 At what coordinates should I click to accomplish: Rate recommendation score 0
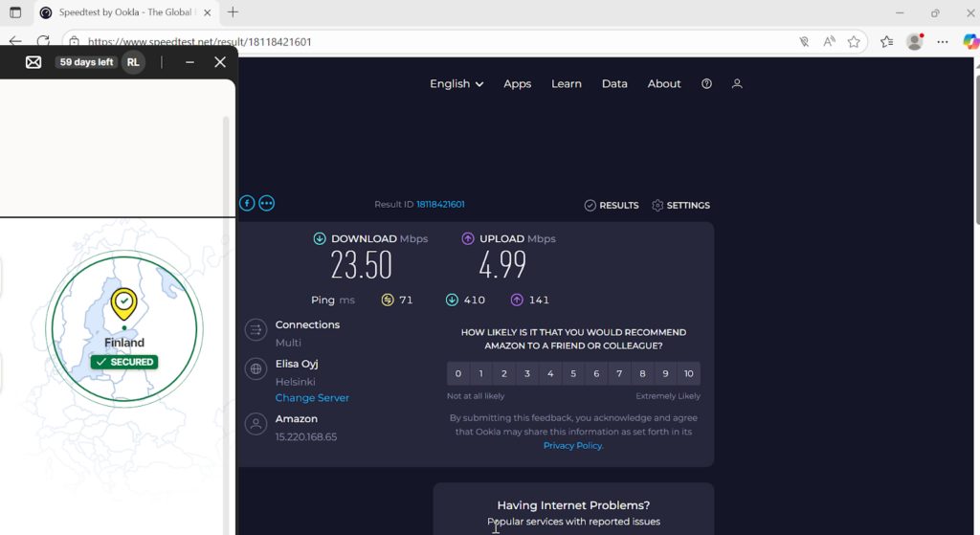coord(458,373)
